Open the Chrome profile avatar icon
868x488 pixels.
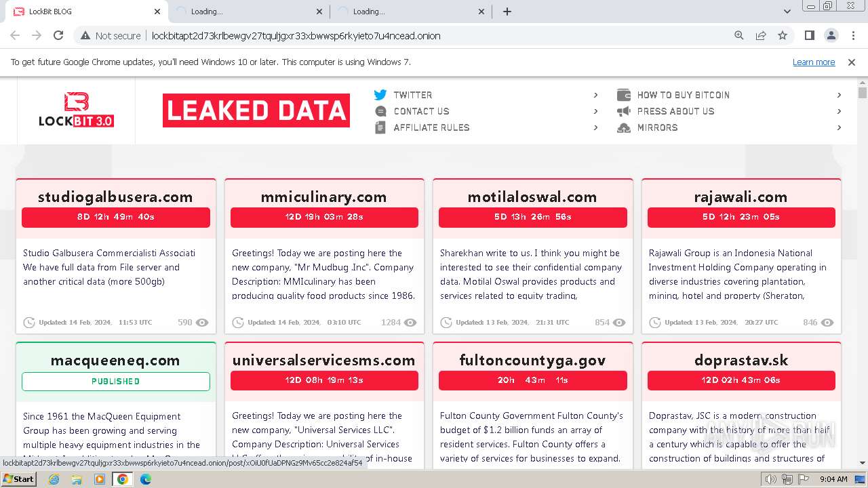click(x=831, y=35)
